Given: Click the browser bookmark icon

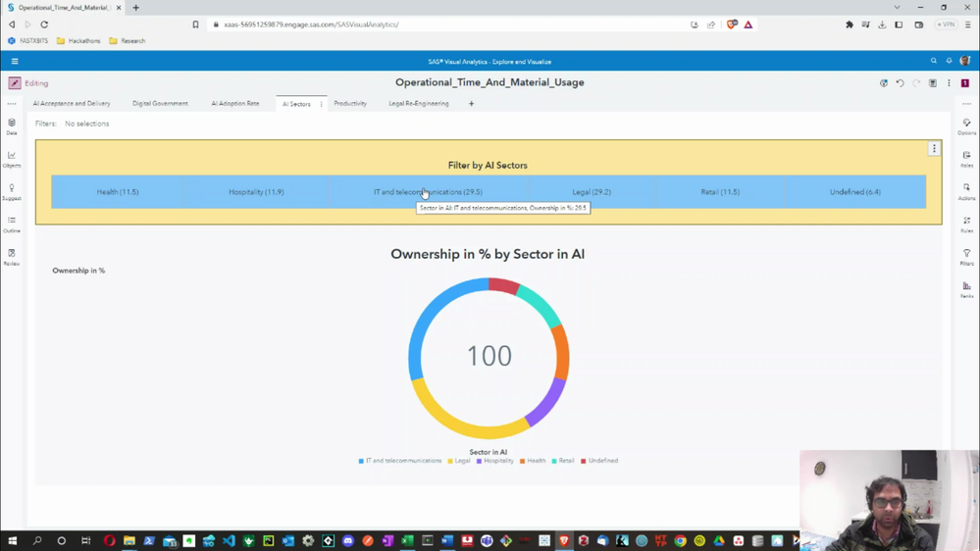Looking at the screenshot, I should 195,25.
